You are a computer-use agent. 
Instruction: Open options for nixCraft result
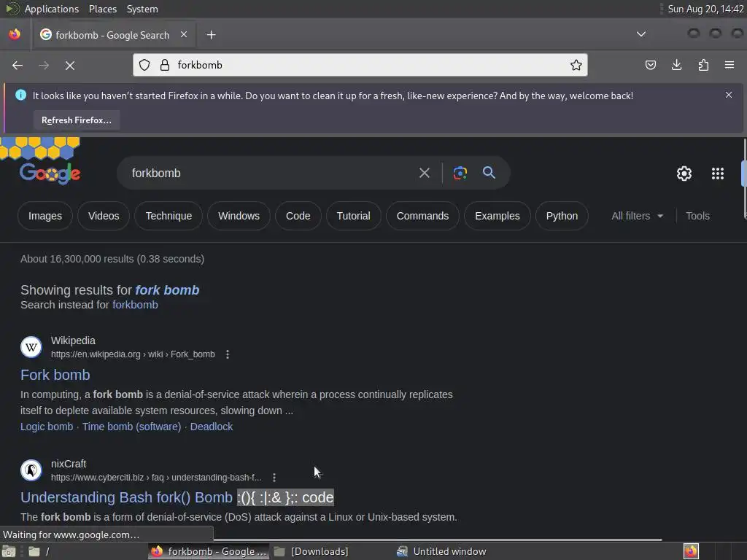coord(274,478)
